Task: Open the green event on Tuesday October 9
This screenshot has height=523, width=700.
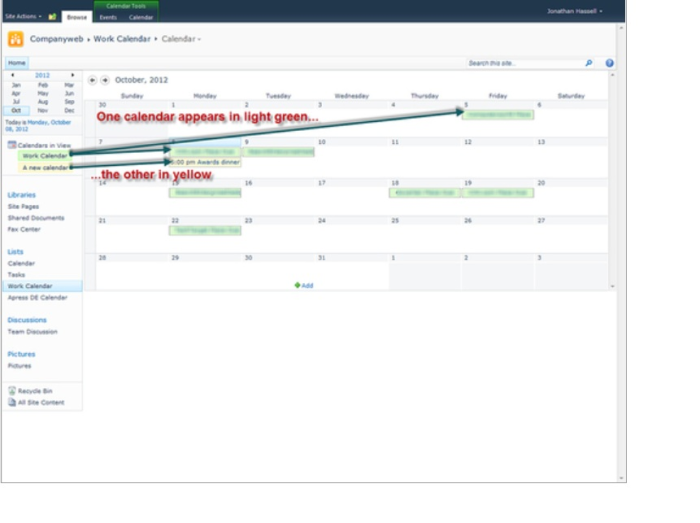Action: tap(279, 152)
